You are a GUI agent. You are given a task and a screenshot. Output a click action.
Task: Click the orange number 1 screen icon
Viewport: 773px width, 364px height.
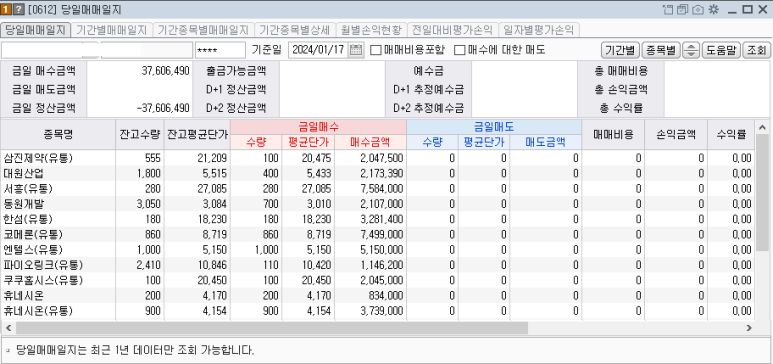(7, 9)
